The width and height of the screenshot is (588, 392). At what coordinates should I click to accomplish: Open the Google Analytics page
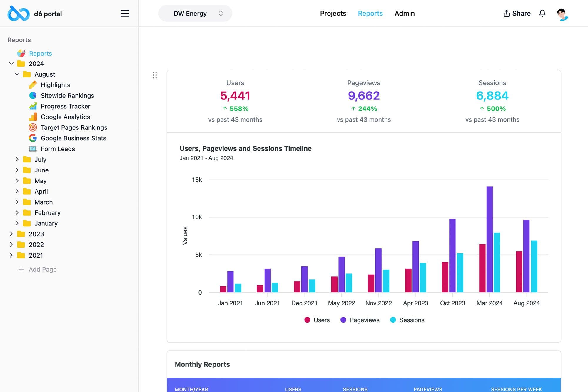(65, 117)
